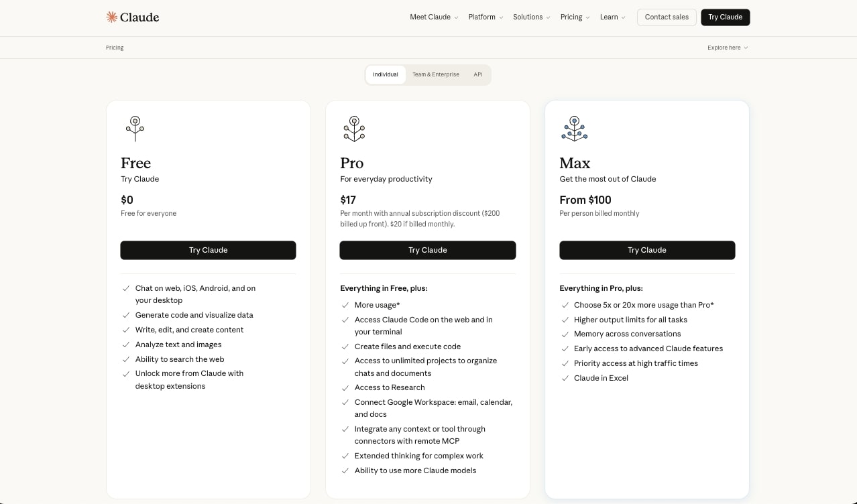
Task: Click the Pro plan heading
Action: coord(352,163)
